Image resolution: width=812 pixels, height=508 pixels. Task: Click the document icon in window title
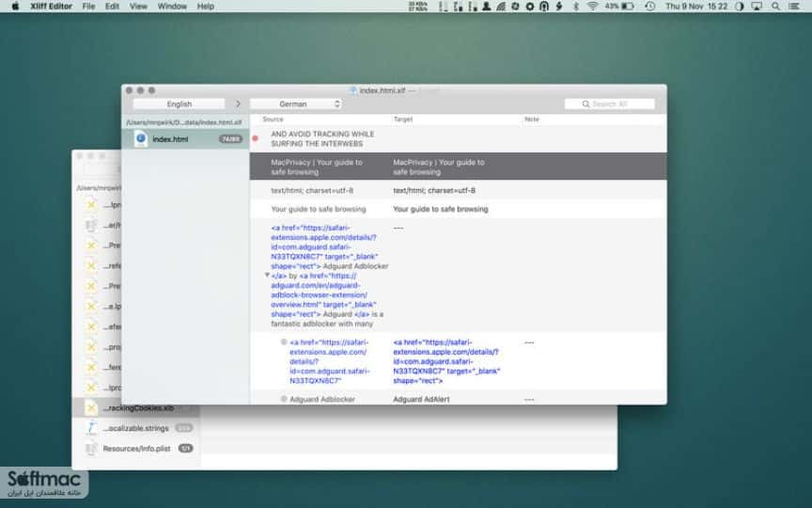point(352,90)
